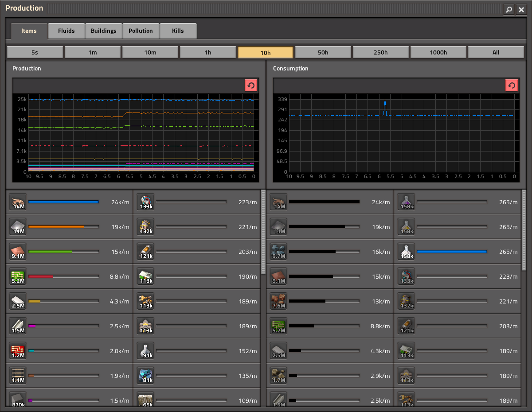The image size is (532, 412).
Task: Click the 8.8k/m value in Production list
Action: 119,276
